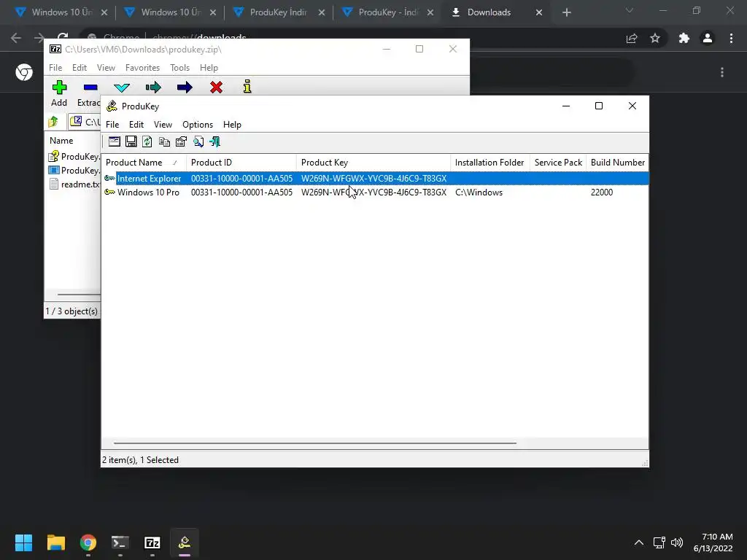The width and height of the screenshot is (747, 560).
Task: Click the Test checkmark icon in 7-Zip toolbar
Action: tap(122, 87)
